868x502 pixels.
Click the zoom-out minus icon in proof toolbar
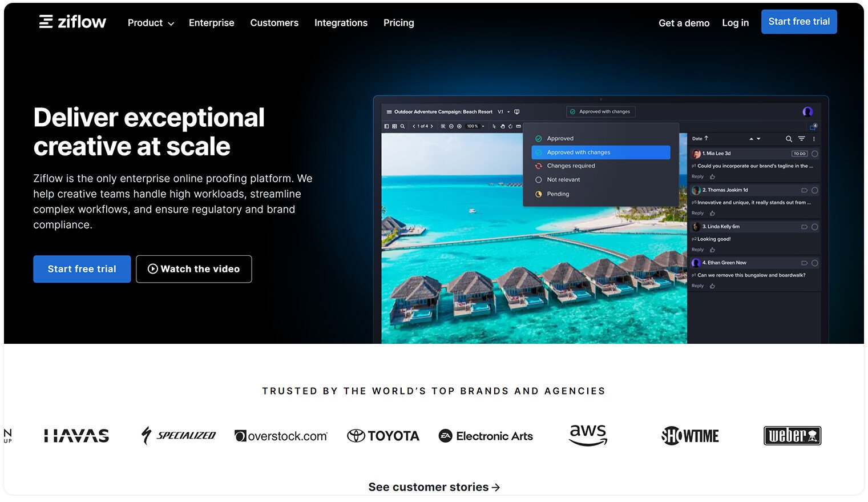[451, 126]
